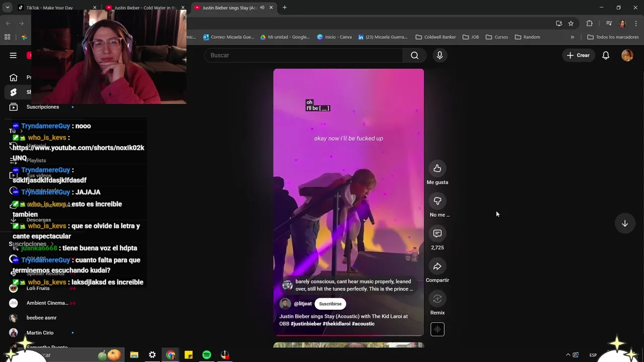Open a new browser tab

pos(285,8)
